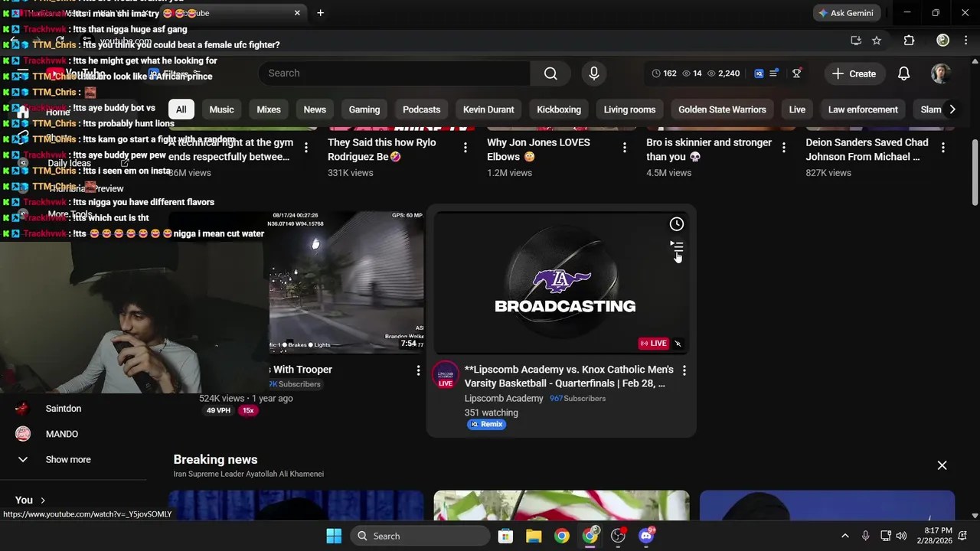Viewport: 980px width, 551px height.
Task: Open the Windows Start menu
Action: pyautogui.click(x=334, y=536)
